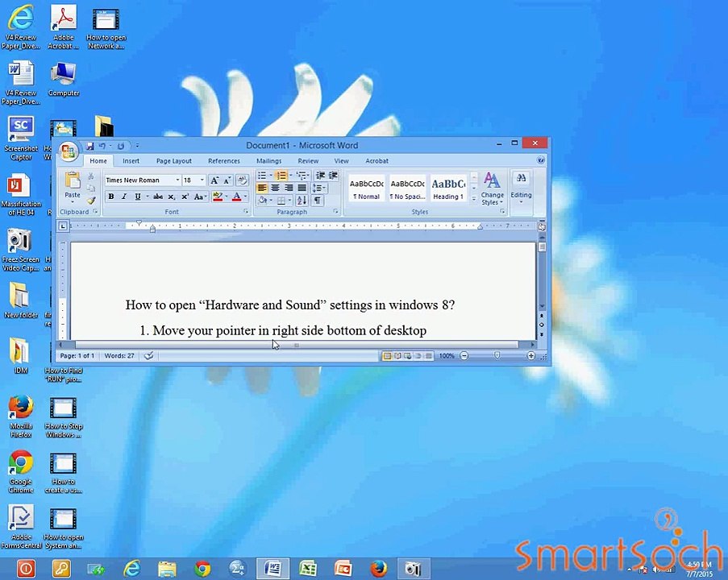Open Google Chrome from the taskbar

click(202, 569)
